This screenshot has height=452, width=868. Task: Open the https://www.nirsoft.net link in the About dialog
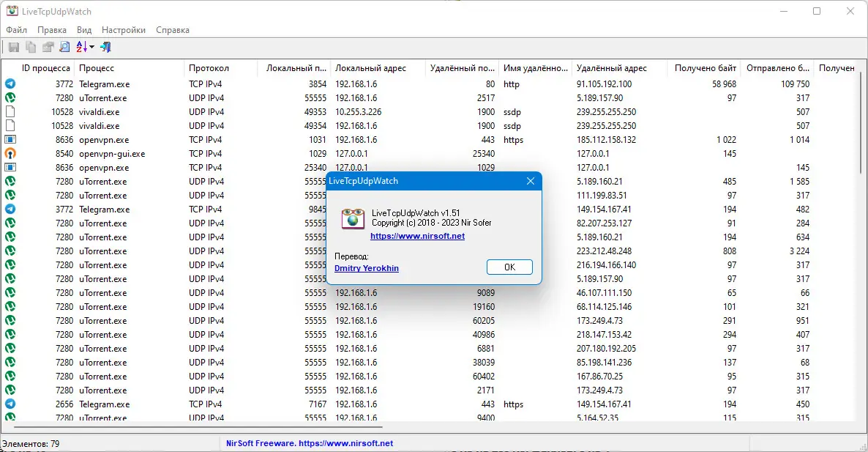pos(417,236)
